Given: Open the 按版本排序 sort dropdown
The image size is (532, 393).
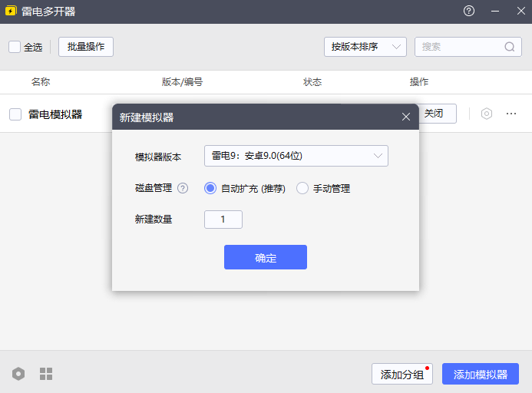Looking at the screenshot, I should pyautogui.click(x=365, y=47).
